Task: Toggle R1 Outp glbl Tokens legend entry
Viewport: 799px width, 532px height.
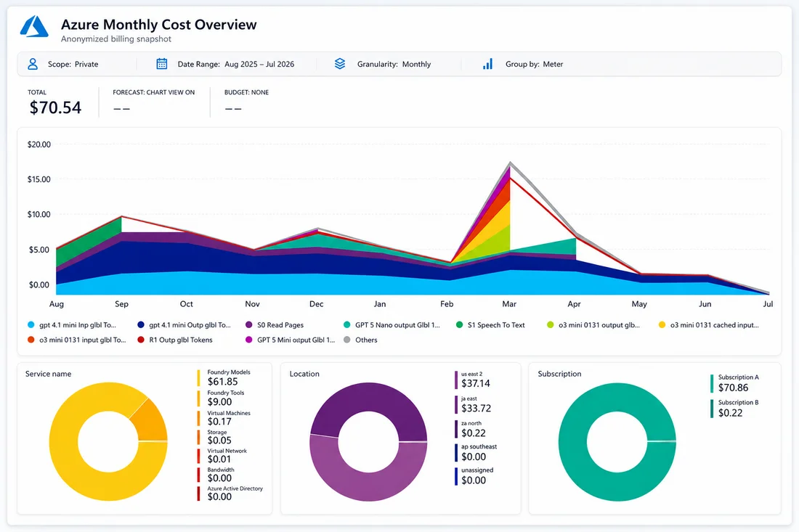Action: point(175,340)
